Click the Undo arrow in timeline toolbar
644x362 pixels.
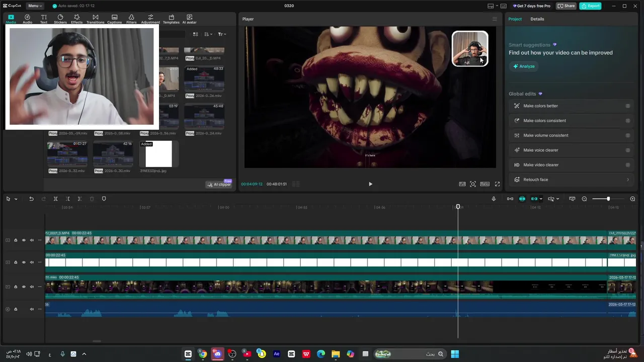(x=31, y=199)
